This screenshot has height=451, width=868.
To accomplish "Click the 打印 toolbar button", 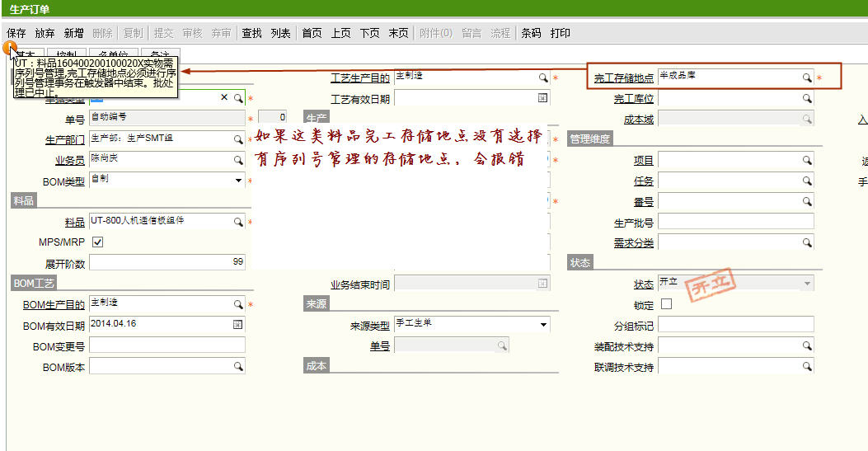I will (x=560, y=33).
